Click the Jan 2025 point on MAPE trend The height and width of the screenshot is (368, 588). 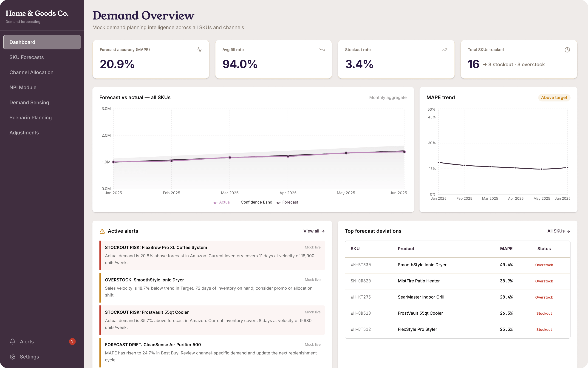[x=438, y=162]
